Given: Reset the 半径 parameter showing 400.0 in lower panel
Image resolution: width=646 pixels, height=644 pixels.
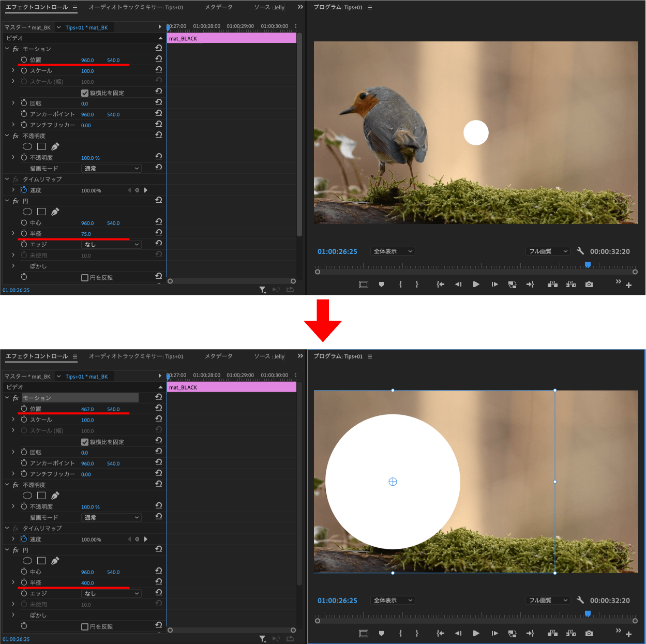Looking at the screenshot, I should (x=159, y=581).
